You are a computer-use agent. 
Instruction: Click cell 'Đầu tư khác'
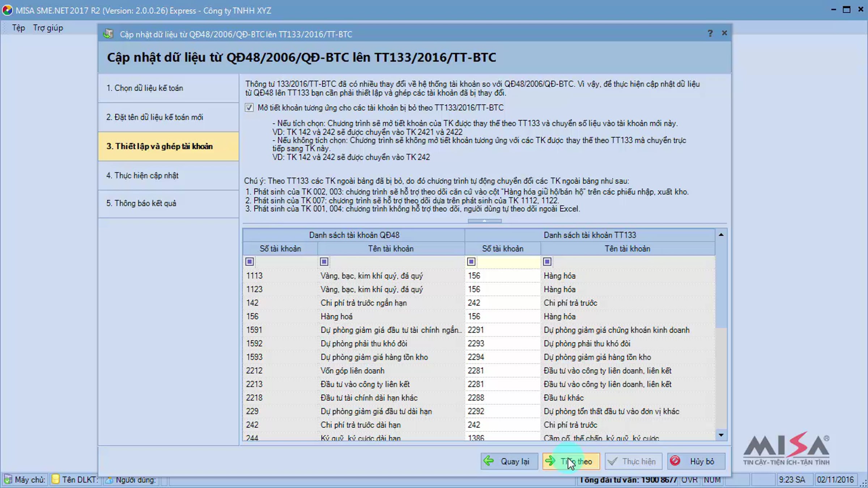tap(627, 398)
